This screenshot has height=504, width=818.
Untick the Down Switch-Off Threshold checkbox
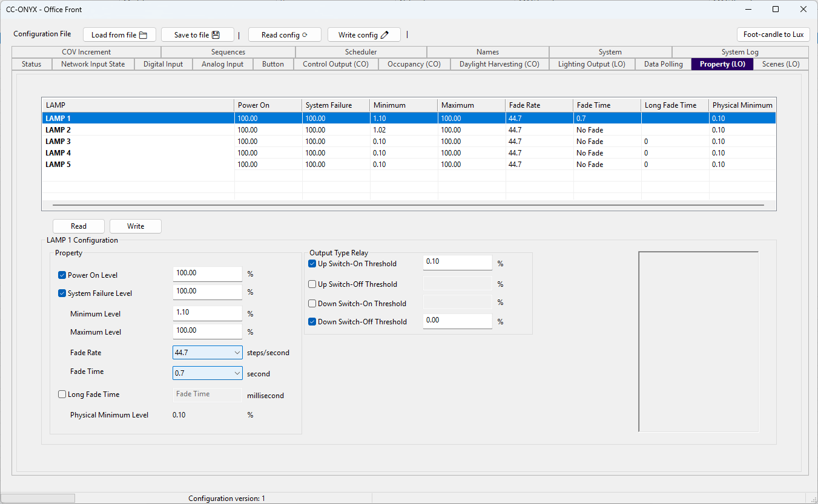pos(312,322)
